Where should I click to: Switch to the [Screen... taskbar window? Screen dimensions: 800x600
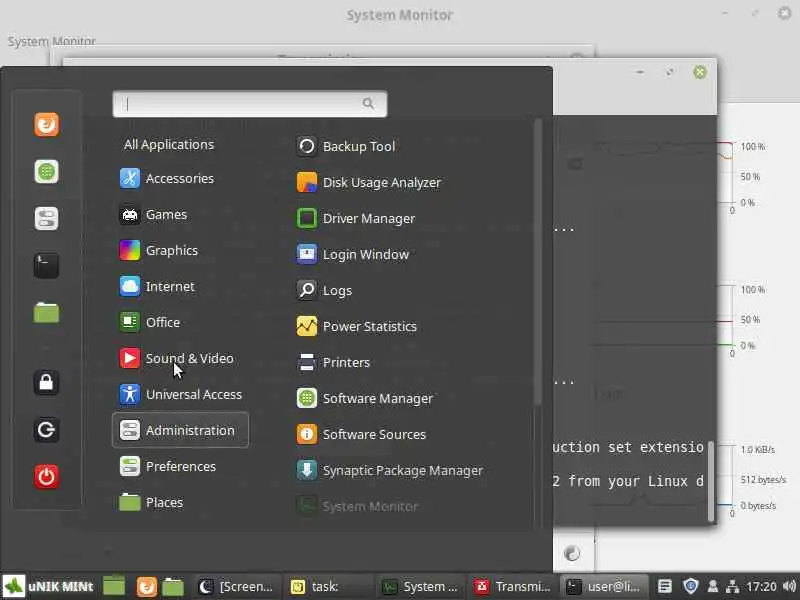pyautogui.click(x=237, y=586)
